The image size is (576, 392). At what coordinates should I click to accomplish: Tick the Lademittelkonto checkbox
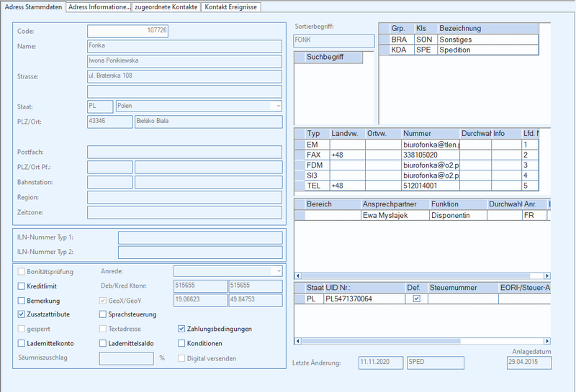tap(22, 344)
